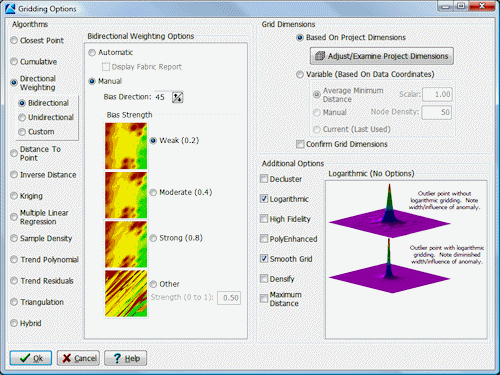
Task: Click the Other bias strength preview image
Action: click(x=126, y=294)
